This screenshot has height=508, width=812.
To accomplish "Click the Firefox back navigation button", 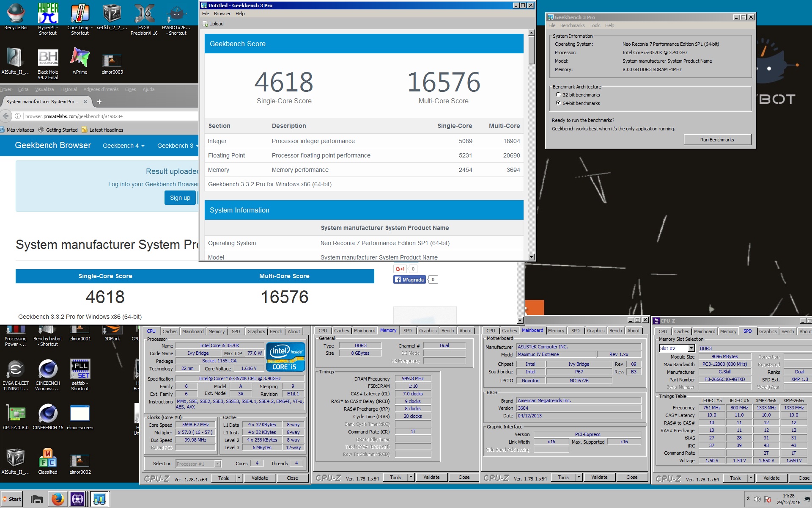I will point(6,116).
